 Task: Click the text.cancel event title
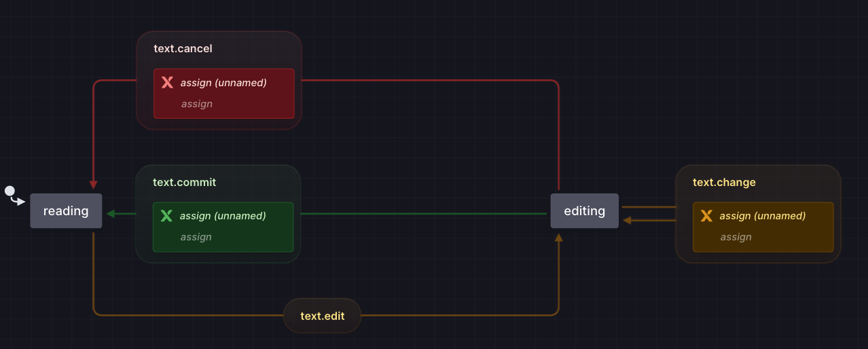[183, 49]
